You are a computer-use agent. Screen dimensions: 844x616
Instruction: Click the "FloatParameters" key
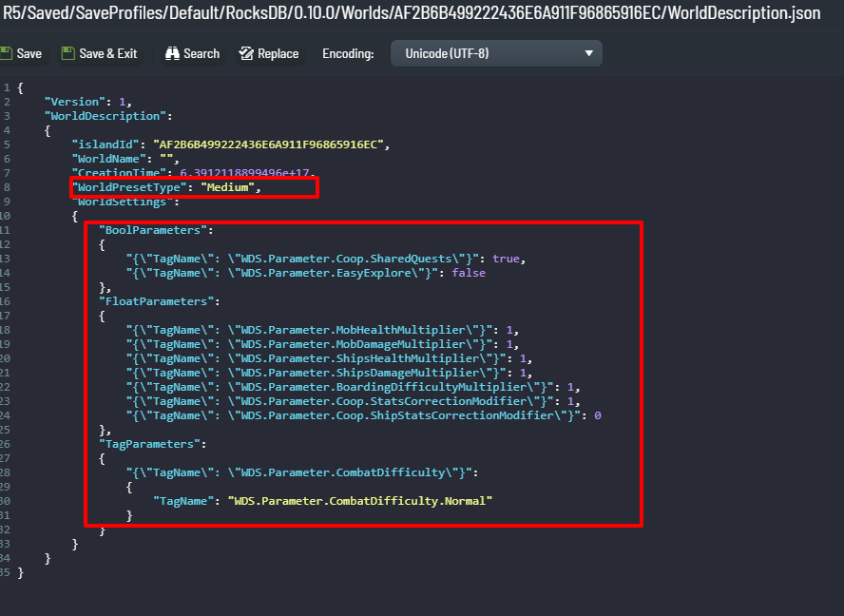tap(154, 301)
